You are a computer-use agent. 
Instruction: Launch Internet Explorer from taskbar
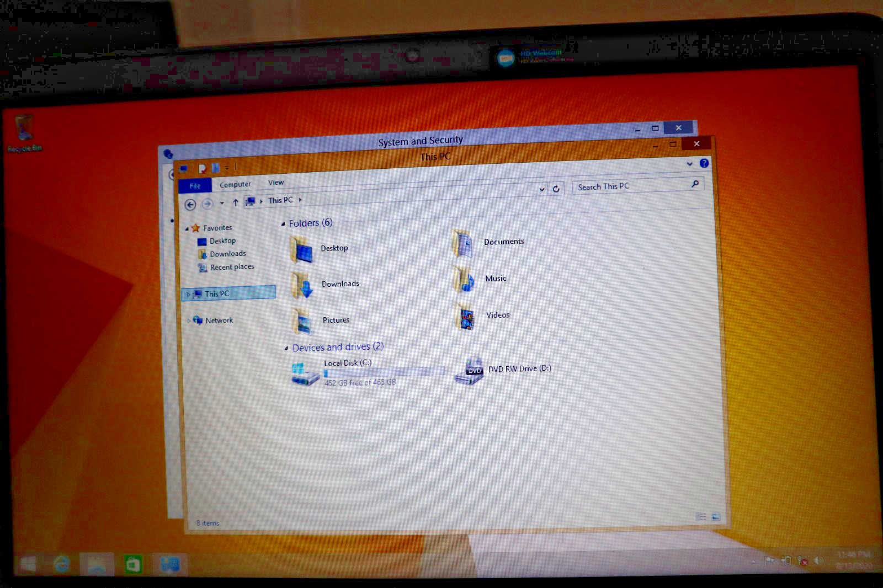pos(62,564)
